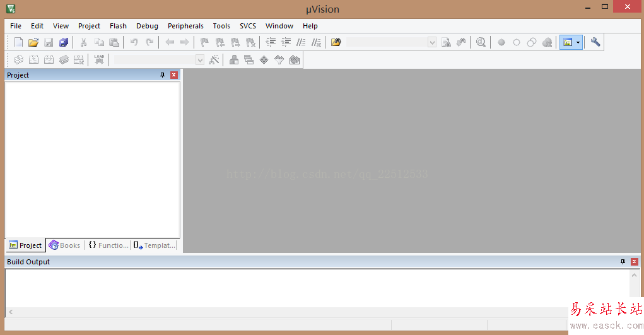Switch to the Books tab

(x=65, y=245)
